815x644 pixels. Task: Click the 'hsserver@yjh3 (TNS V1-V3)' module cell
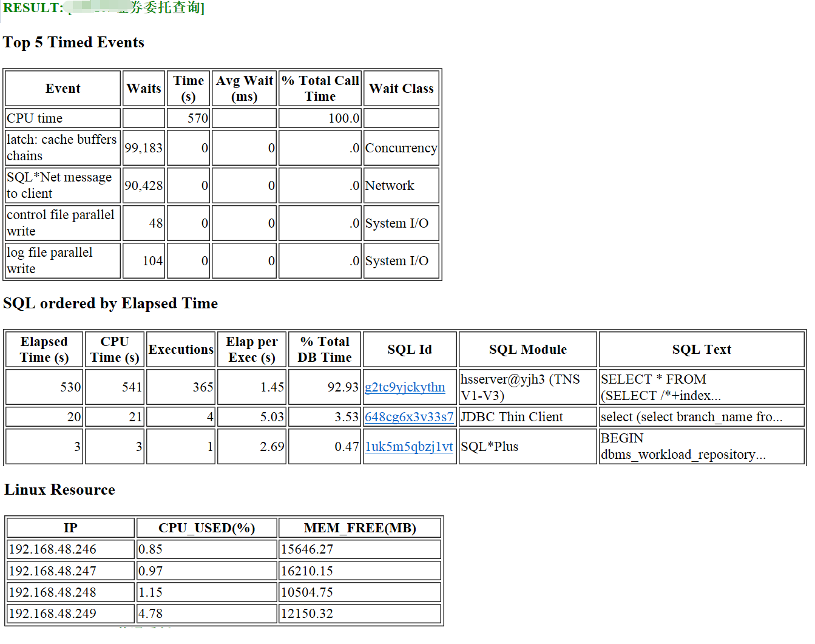528,387
